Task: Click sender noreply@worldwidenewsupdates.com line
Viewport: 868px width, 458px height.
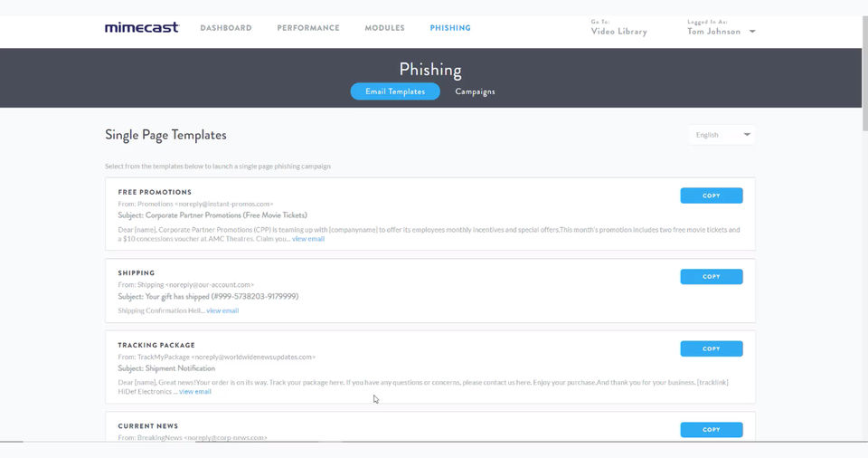Action: (x=216, y=358)
